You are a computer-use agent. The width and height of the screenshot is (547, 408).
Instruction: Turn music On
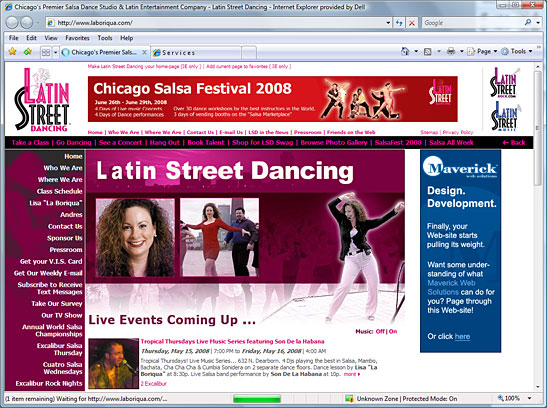coord(393,331)
